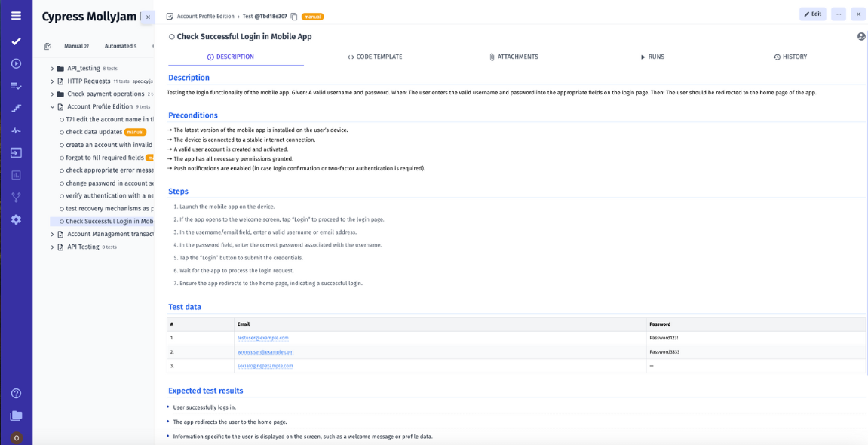Select the Test Cases checkmark icon in sidebar
Screen dimensions: 868x445
pyautogui.click(x=16, y=41)
